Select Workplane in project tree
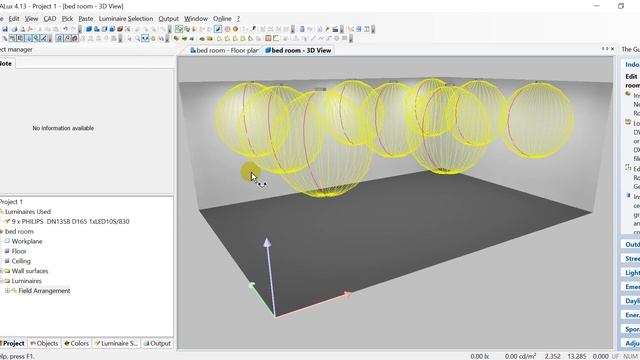 [x=27, y=241]
